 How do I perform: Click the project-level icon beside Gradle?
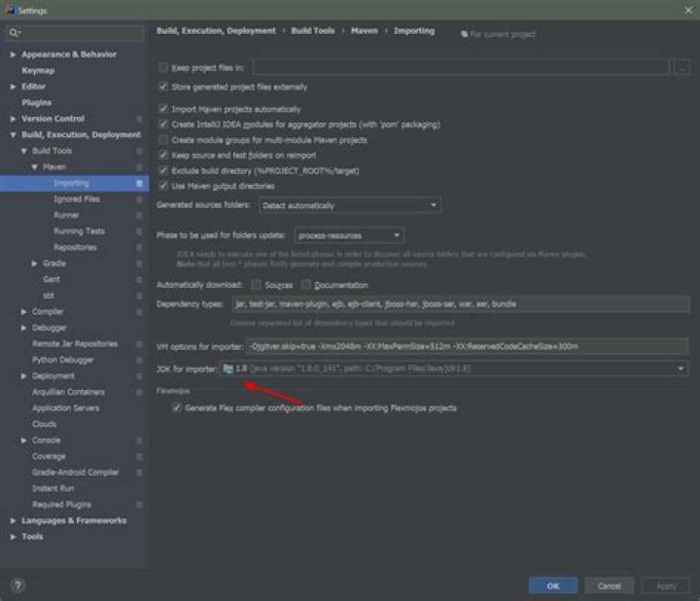coord(139,264)
